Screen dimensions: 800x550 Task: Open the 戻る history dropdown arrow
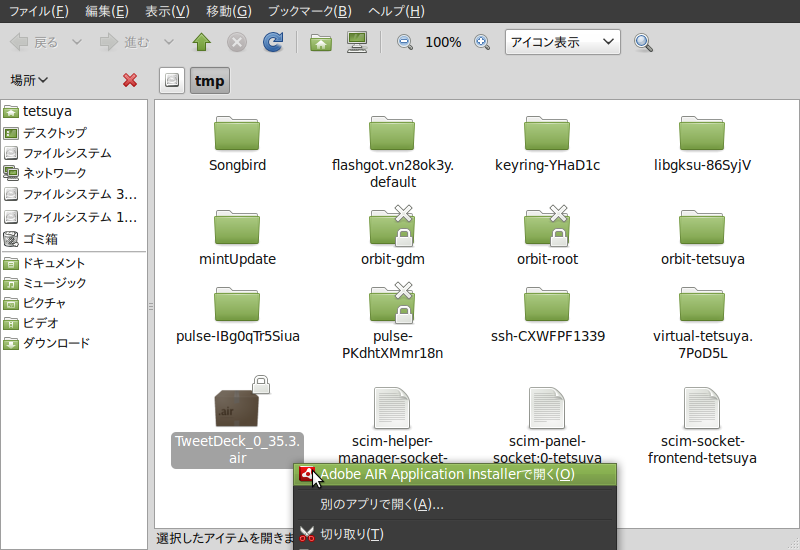[77, 42]
